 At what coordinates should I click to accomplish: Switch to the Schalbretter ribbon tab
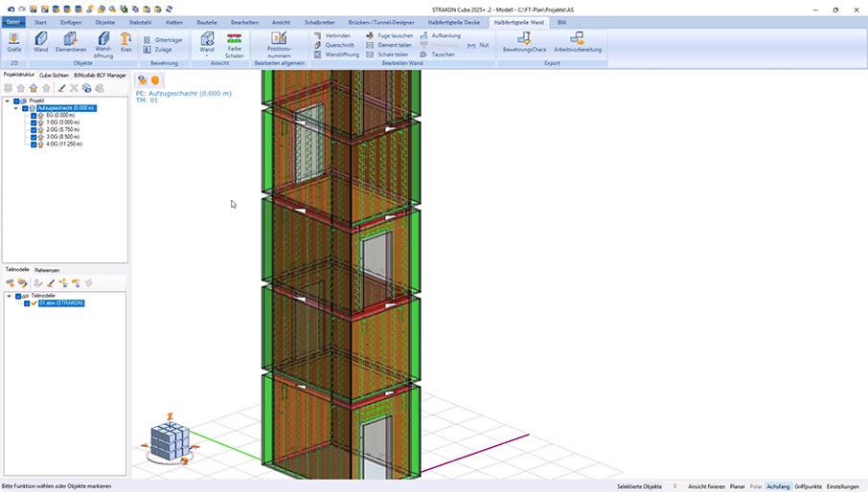[x=319, y=21]
